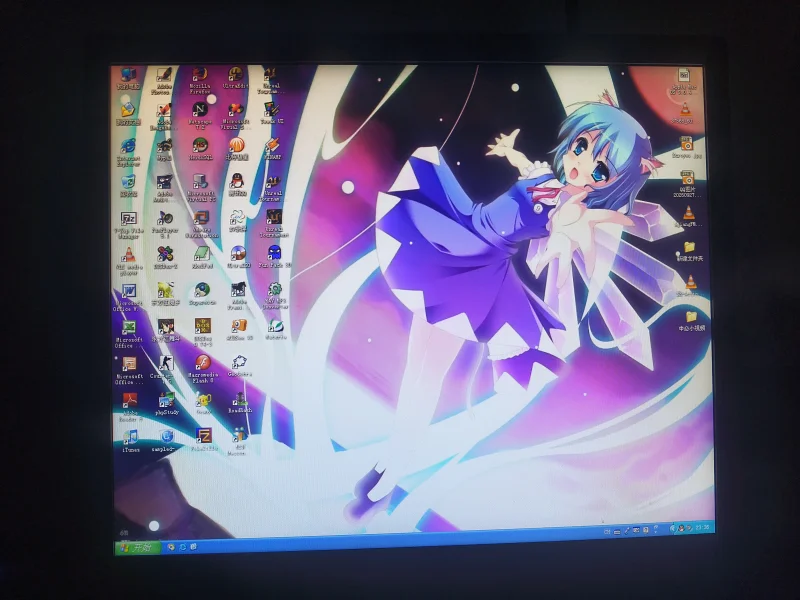Select the DOSBox shortcut icon
The image size is (800, 600).
pyautogui.click(x=203, y=332)
